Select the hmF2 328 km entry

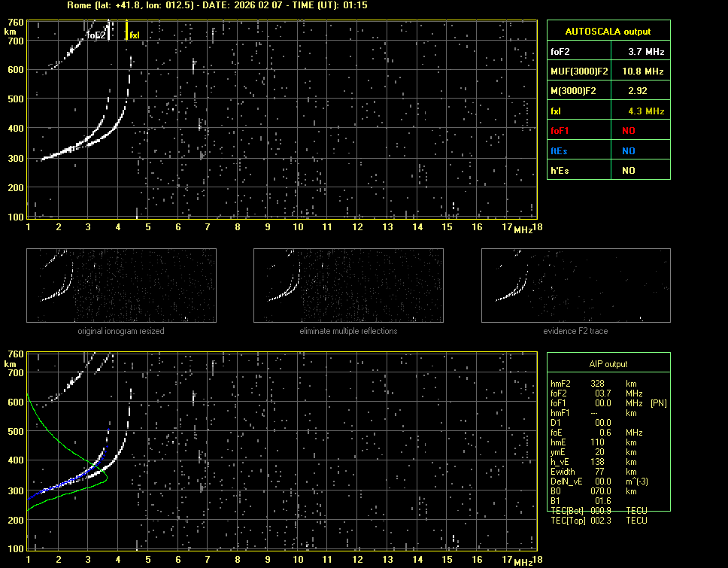tap(599, 384)
